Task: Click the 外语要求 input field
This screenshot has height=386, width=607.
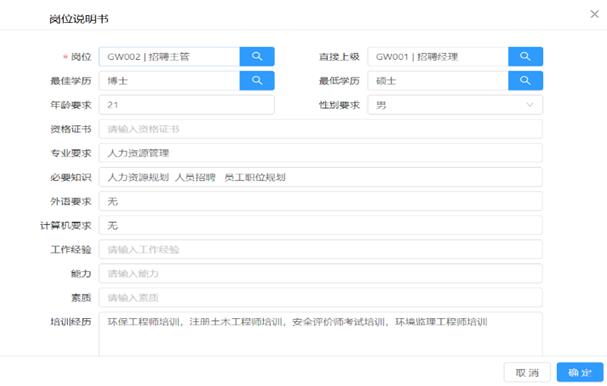Action: [x=321, y=201]
